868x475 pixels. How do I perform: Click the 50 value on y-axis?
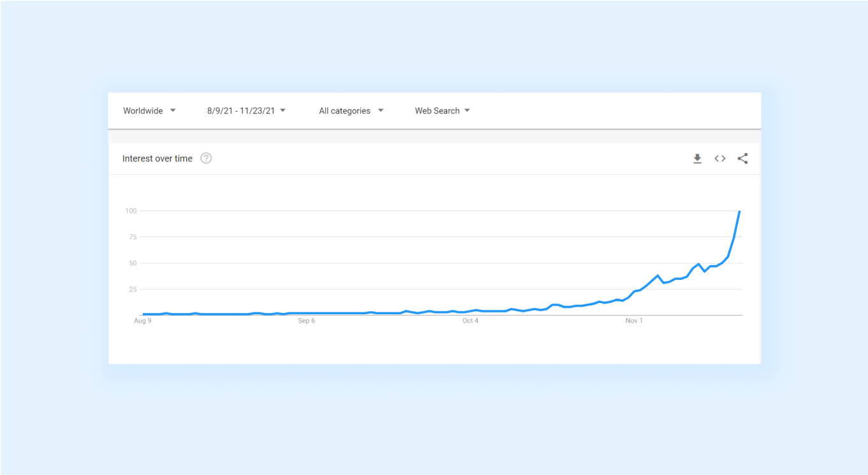click(x=133, y=263)
